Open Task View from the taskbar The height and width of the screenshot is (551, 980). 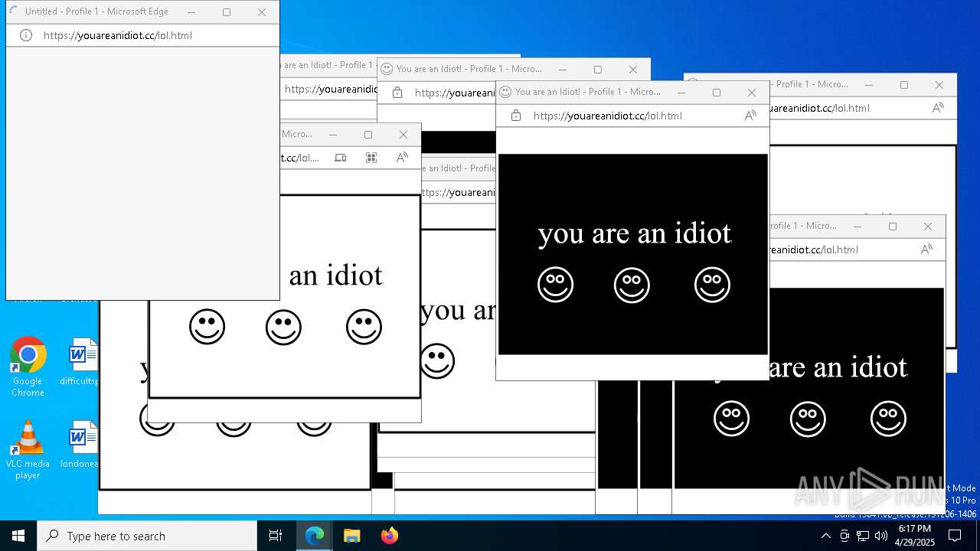(276, 536)
